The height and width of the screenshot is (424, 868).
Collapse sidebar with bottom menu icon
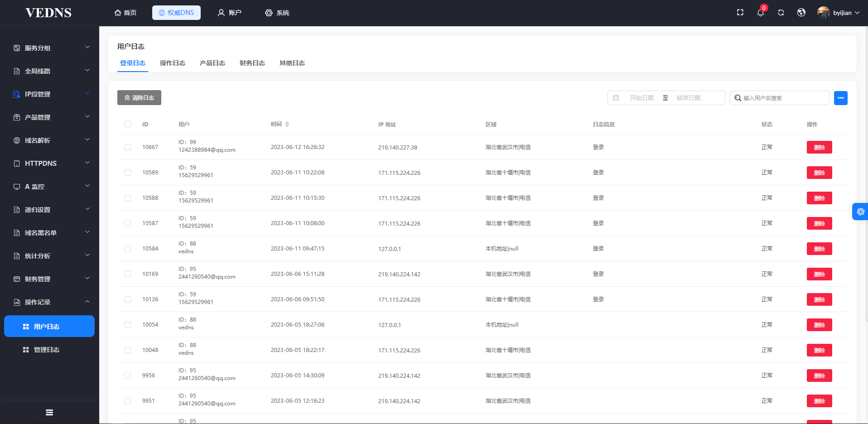point(49,412)
